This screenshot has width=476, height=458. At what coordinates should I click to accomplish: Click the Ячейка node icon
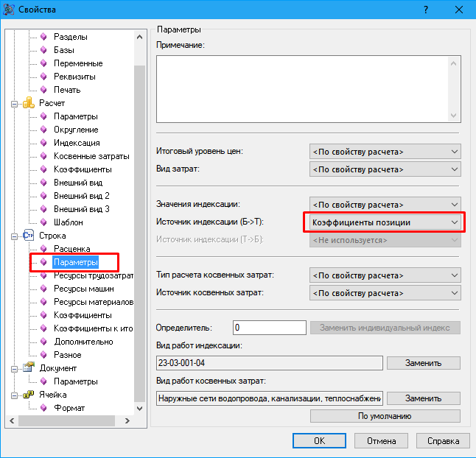coord(29,394)
